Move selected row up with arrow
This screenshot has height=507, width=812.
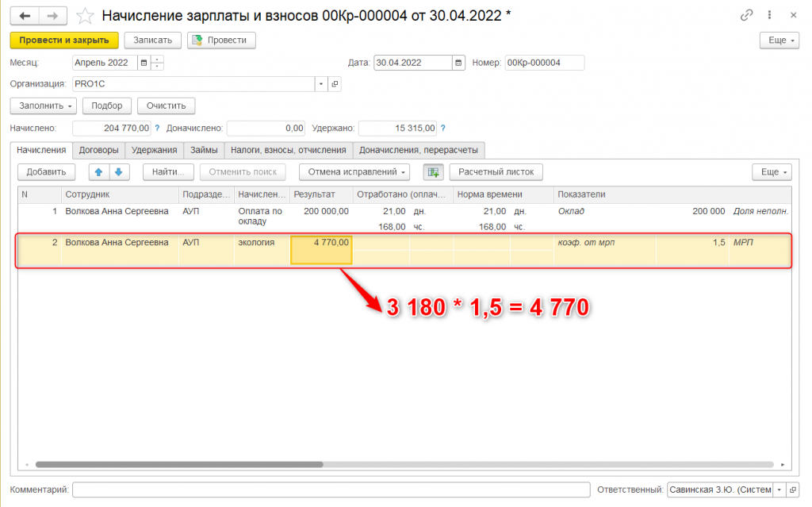[x=98, y=171]
